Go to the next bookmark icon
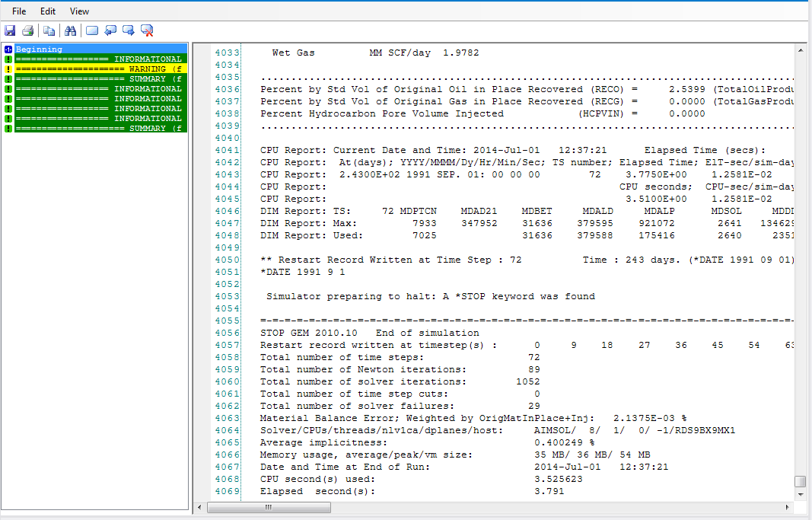The image size is (812, 520). click(x=129, y=30)
